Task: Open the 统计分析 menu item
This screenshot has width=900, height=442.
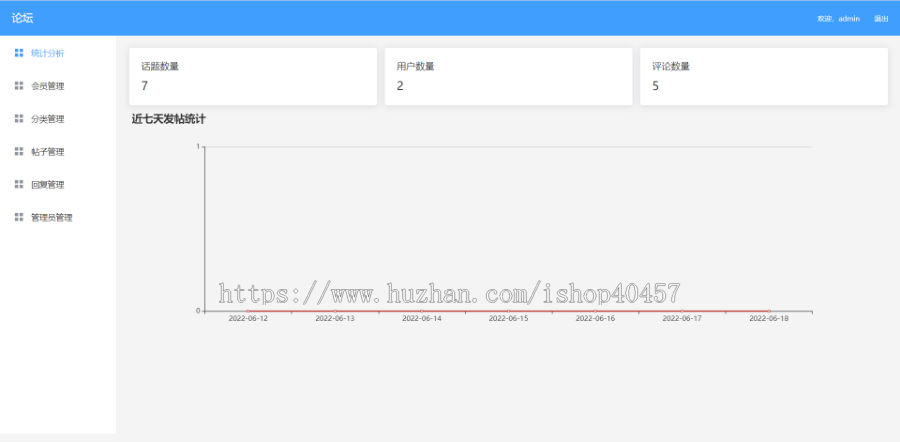Action: 58,53
